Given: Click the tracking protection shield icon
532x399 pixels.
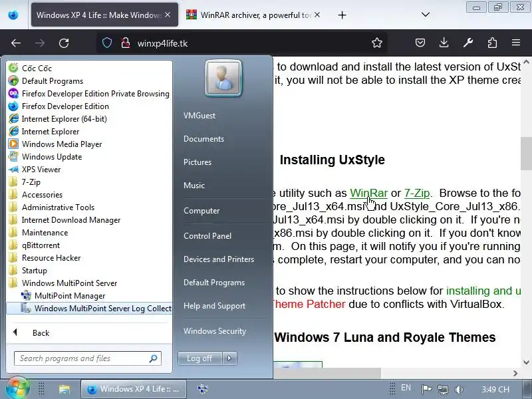Looking at the screenshot, I should click(x=107, y=43).
